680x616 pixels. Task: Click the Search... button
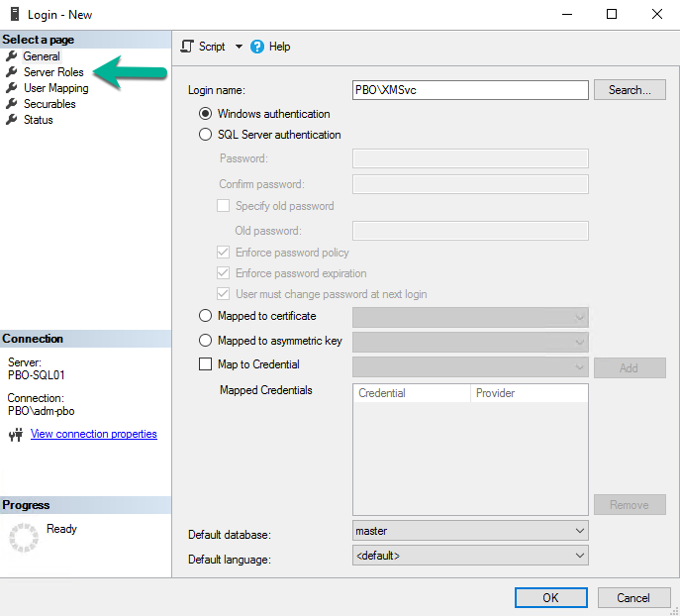click(x=630, y=90)
